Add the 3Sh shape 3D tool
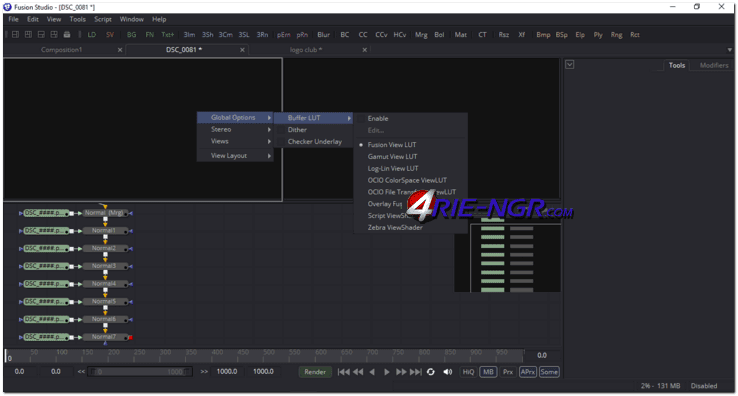 pyautogui.click(x=208, y=35)
